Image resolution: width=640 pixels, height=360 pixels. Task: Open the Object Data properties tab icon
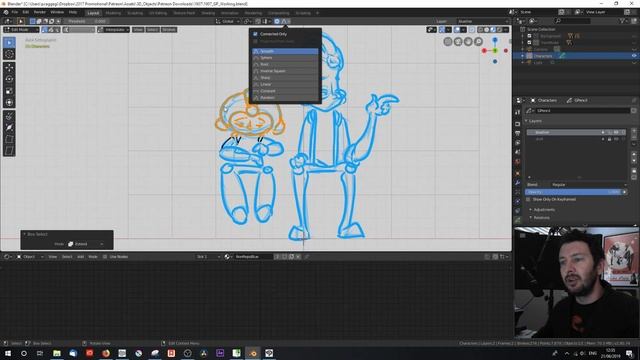(x=518, y=220)
